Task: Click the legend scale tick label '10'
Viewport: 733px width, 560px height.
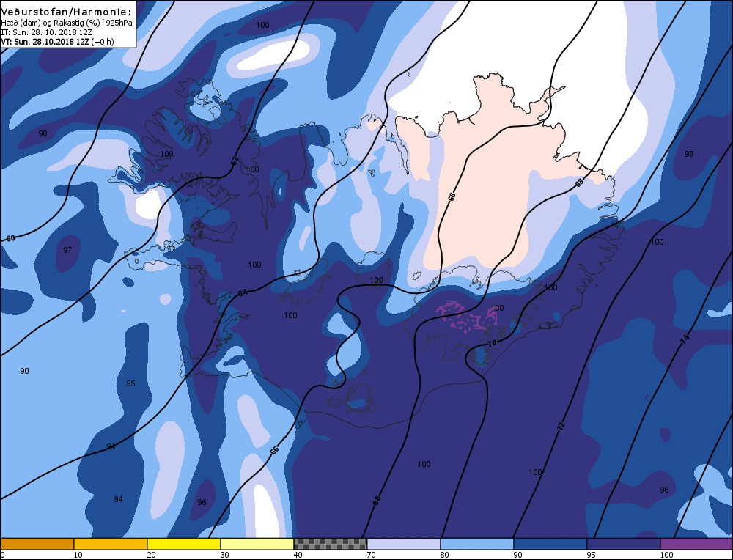Action: click(78, 555)
